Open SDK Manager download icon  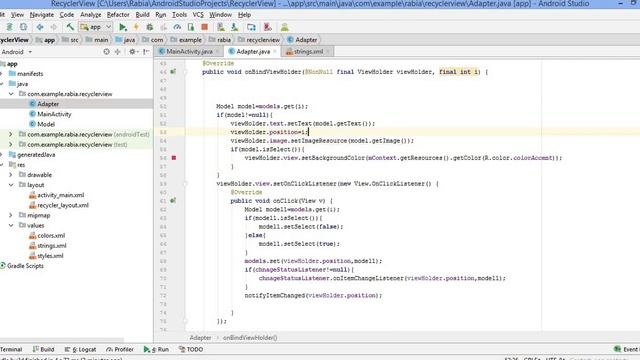click(x=235, y=27)
